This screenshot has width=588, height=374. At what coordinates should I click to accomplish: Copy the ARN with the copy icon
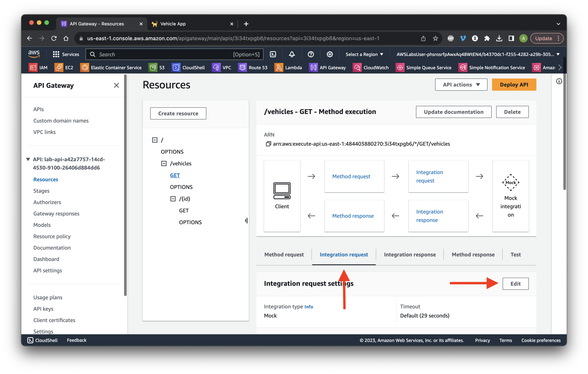tap(268, 144)
